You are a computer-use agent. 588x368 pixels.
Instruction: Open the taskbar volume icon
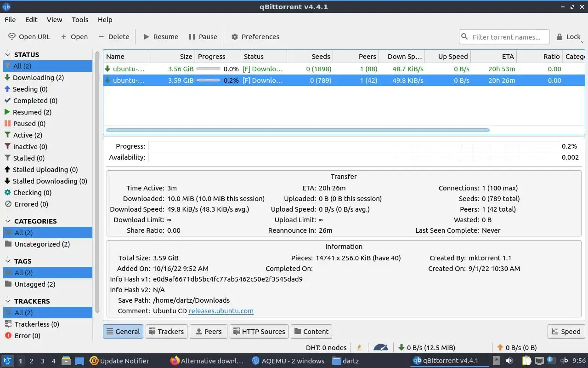coord(509,361)
